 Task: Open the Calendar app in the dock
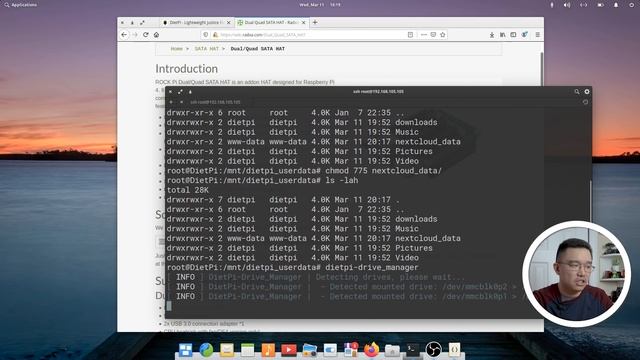(247, 350)
